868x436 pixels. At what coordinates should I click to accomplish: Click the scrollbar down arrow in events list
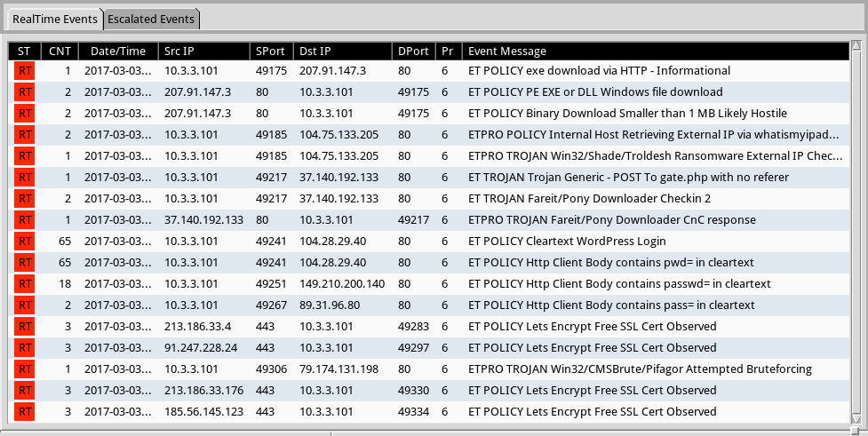pos(856,418)
